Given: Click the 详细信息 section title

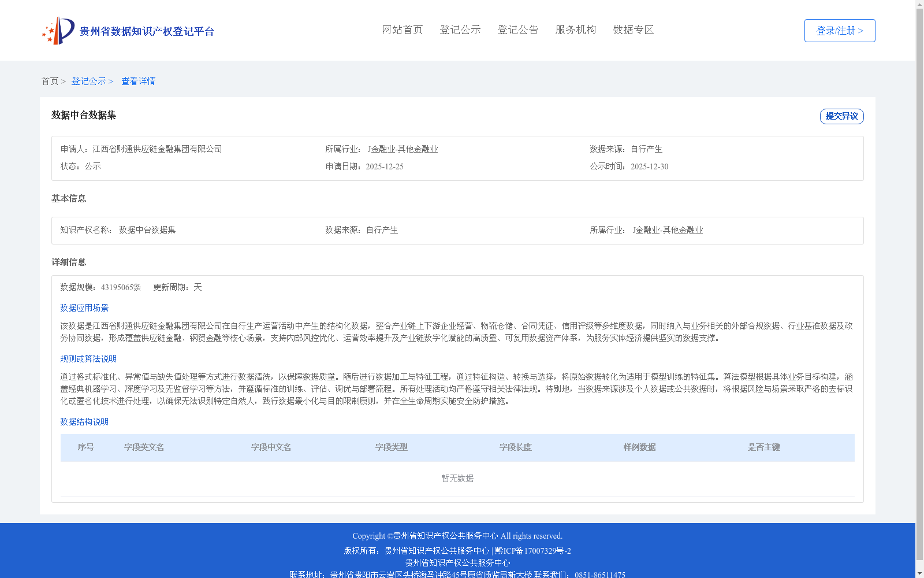Looking at the screenshot, I should pyautogui.click(x=69, y=262).
